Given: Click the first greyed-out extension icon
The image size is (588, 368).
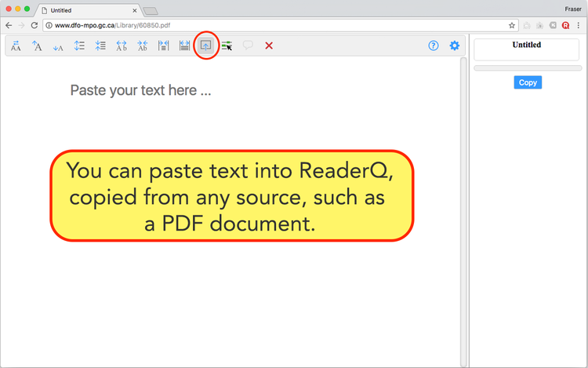Looking at the screenshot, I should (527, 26).
